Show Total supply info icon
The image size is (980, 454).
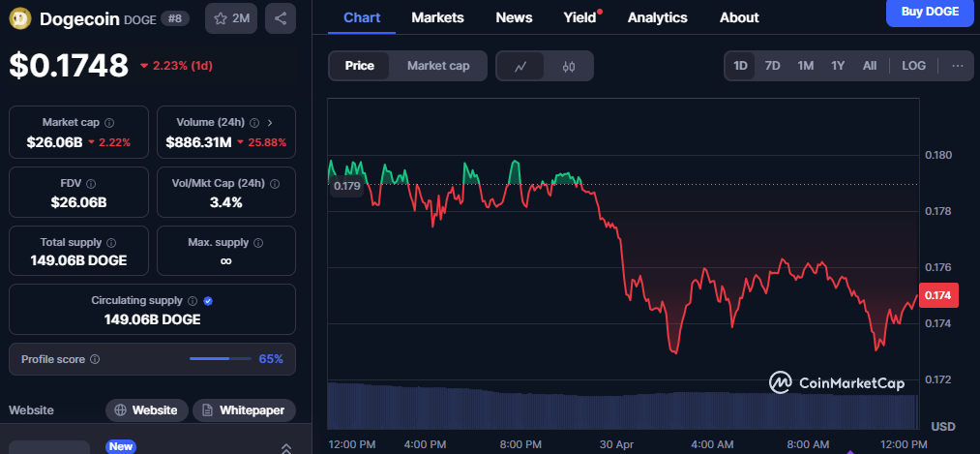tap(111, 243)
